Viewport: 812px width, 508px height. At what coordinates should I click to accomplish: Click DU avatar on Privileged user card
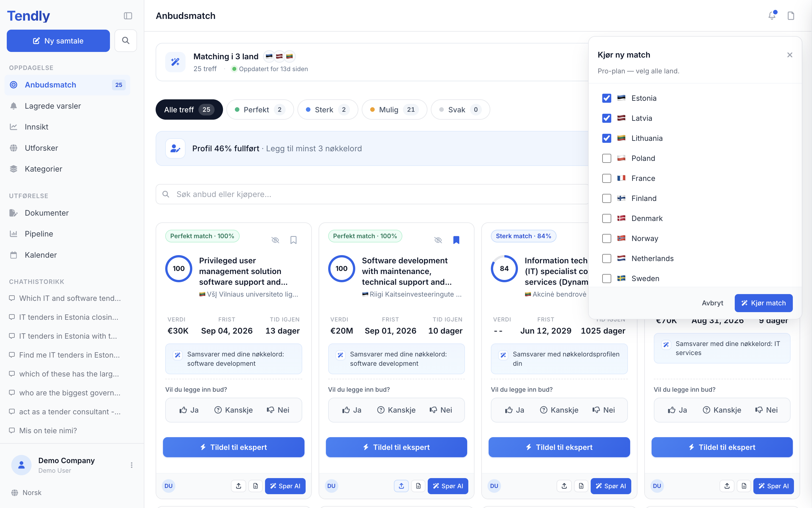pos(168,486)
